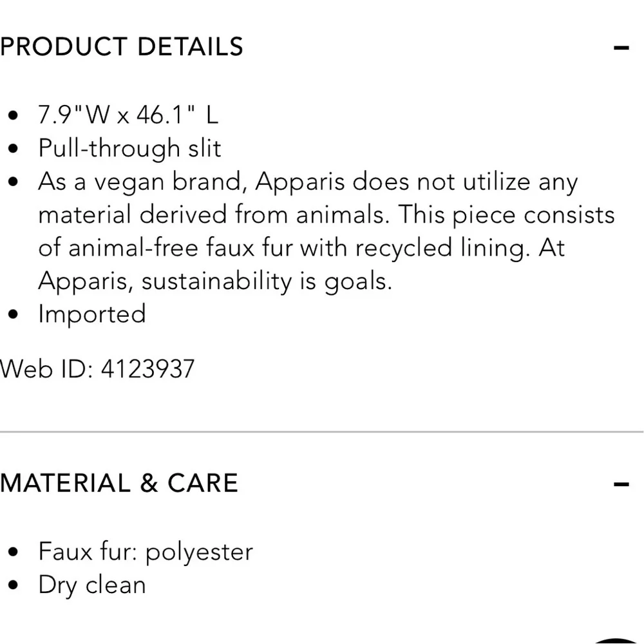644x644 pixels.
Task: Click the 'As a vegan brand, Apparis' line
Action: [x=308, y=182]
